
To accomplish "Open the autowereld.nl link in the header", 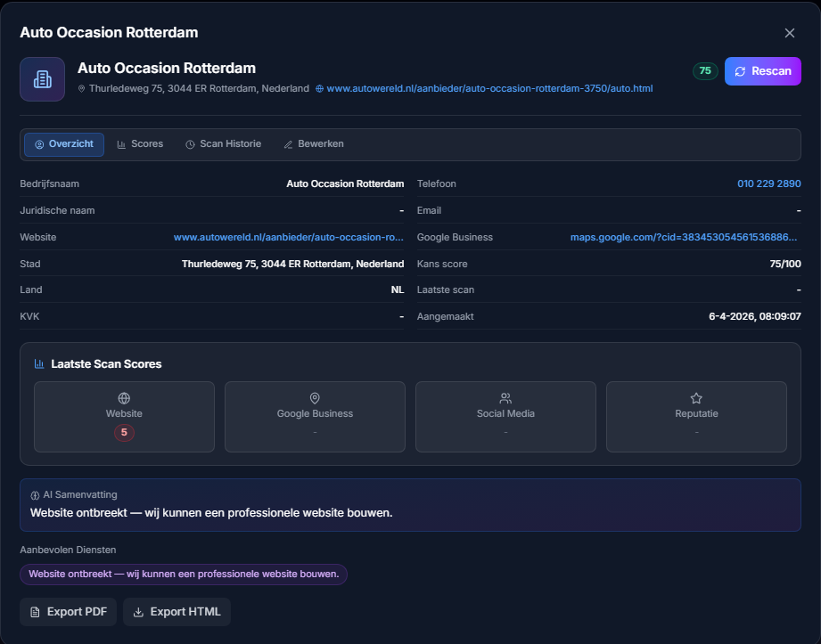I will click(x=489, y=89).
